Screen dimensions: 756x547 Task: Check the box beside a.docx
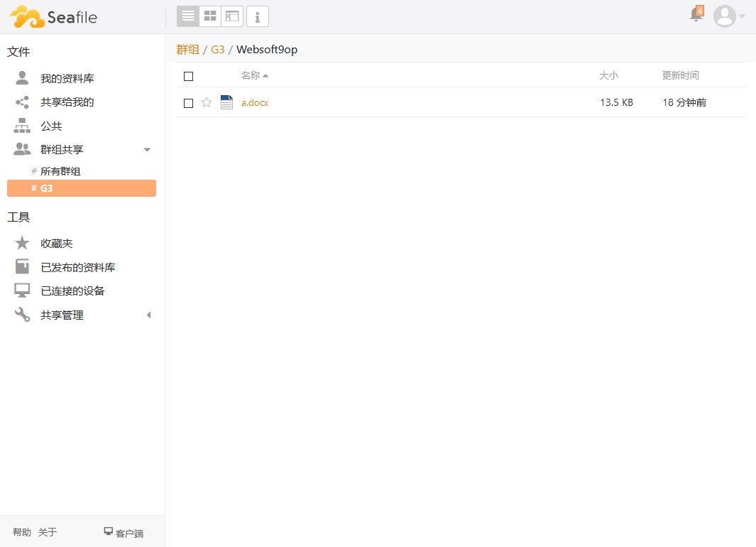[188, 103]
